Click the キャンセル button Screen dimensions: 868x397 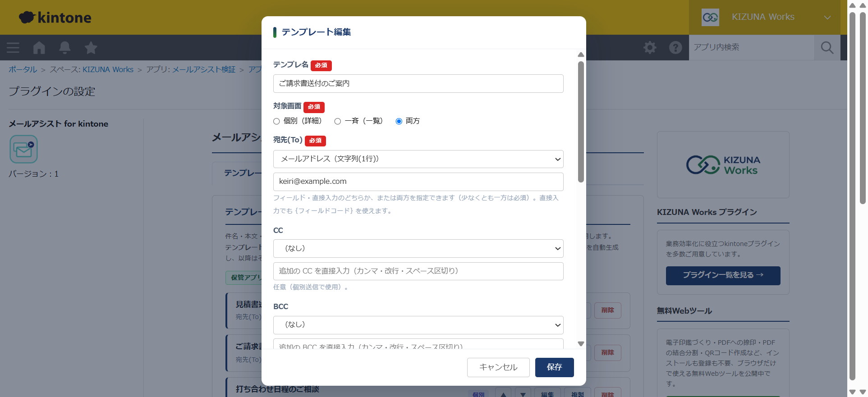click(x=498, y=367)
